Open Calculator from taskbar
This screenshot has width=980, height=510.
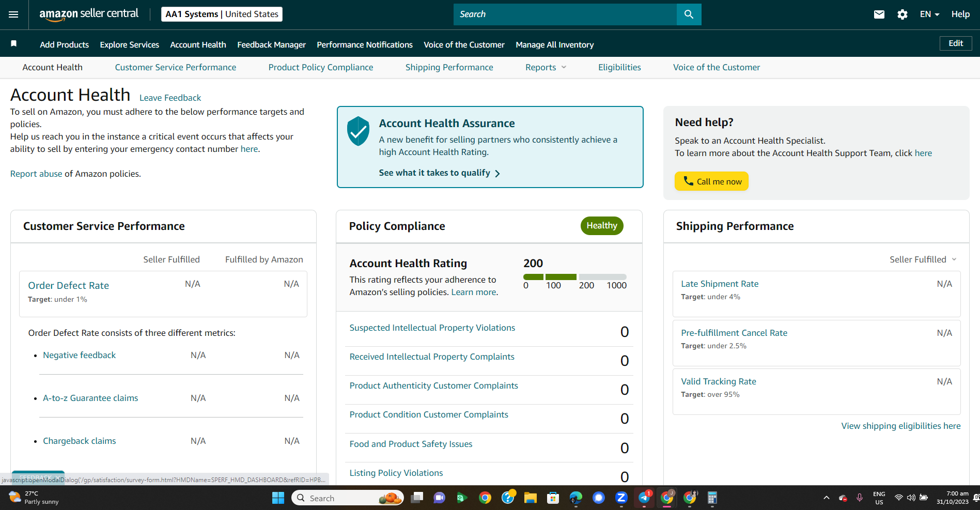tap(712, 498)
